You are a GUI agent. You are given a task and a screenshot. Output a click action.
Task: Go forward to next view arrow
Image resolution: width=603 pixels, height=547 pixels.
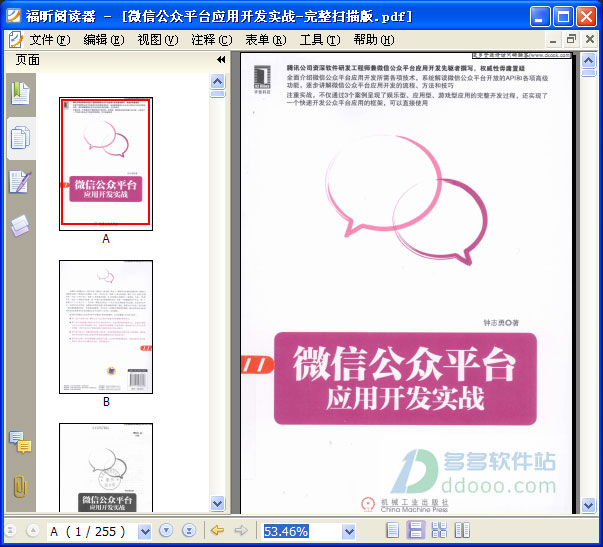click(241, 531)
